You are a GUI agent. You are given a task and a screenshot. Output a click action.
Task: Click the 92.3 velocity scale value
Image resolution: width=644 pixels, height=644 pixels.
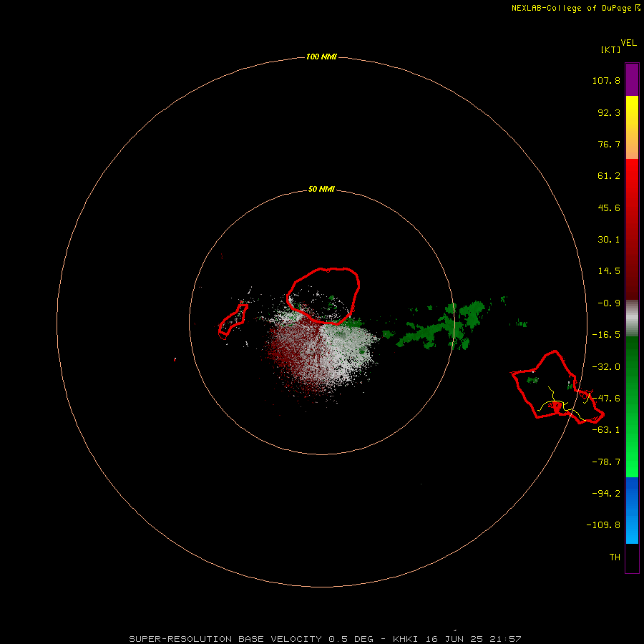609,112
